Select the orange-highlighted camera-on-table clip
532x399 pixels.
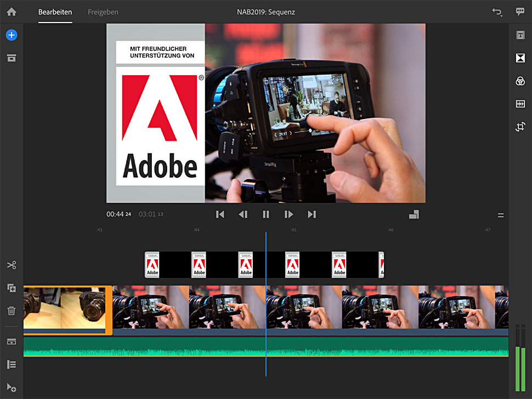coord(67,310)
